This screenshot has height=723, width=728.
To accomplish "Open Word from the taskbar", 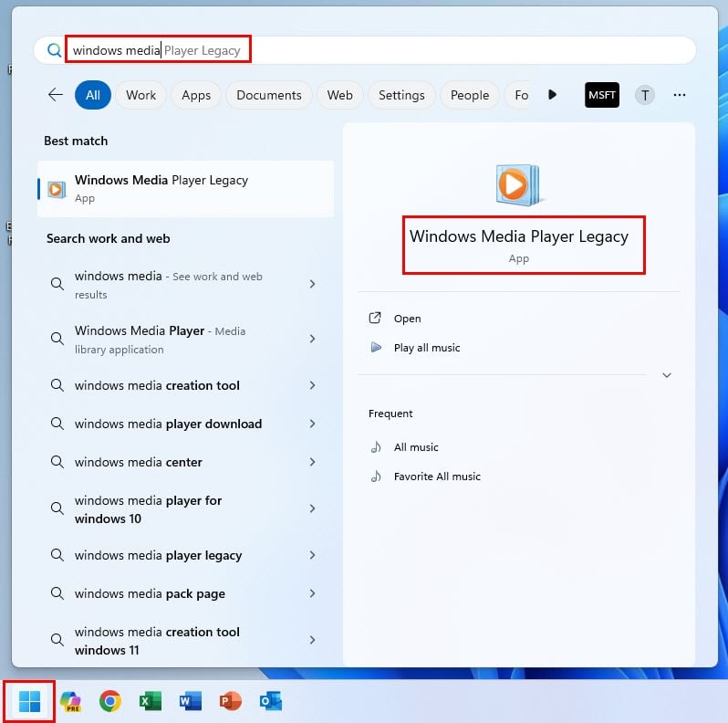I will (191, 701).
